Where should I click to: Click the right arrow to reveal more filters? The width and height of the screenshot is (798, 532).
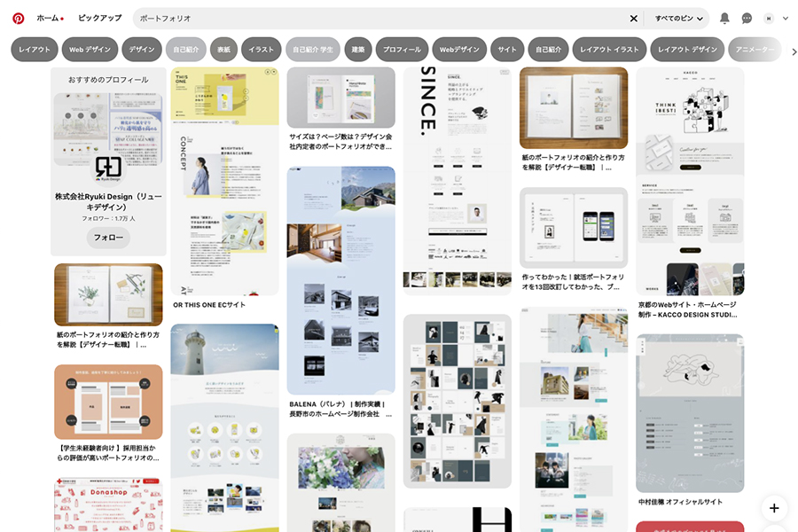(794, 51)
